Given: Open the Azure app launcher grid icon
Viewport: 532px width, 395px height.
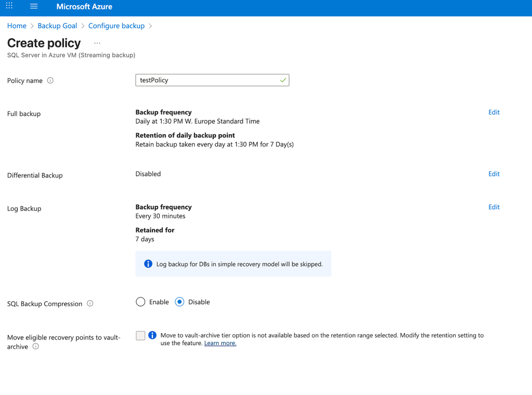Looking at the screenshot, I should click(x=9, y=6).
